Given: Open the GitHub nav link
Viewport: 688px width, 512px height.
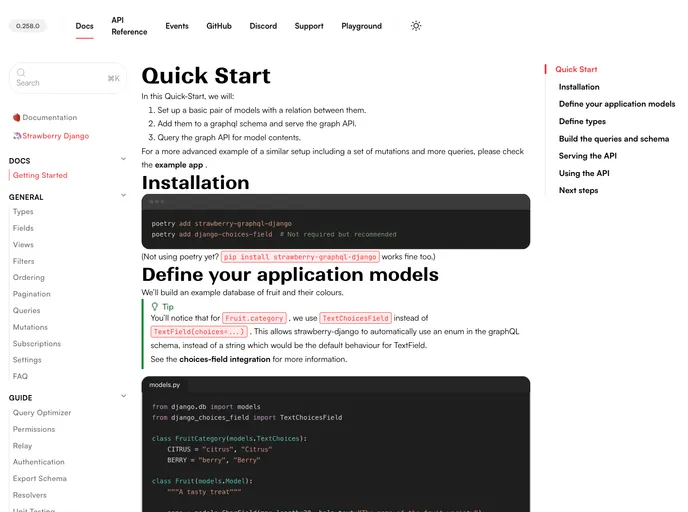Looking at the screenshot, I should tap(219, 26).
